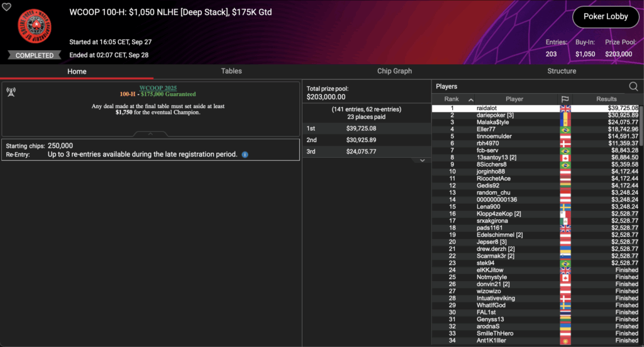The height and width of the screenshot is (347, 644).
Task: Click the flag column header icon
Action: click(x=565, y=99)
